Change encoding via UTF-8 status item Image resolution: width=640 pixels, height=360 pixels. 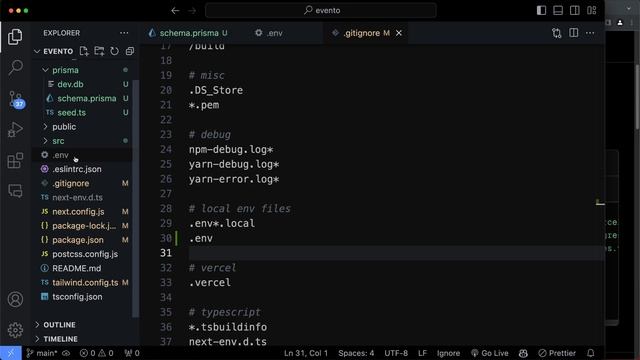tap(396, 353)
